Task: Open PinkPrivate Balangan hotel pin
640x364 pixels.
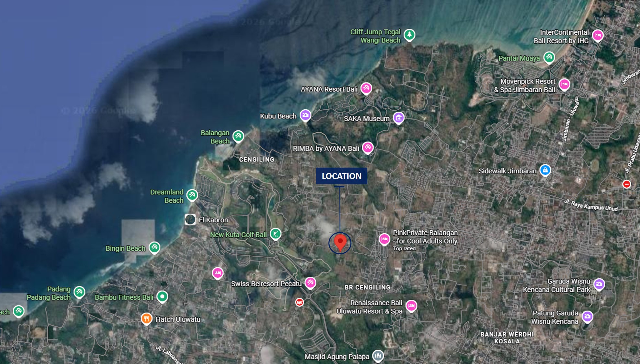Action: [x=384, y=239]
